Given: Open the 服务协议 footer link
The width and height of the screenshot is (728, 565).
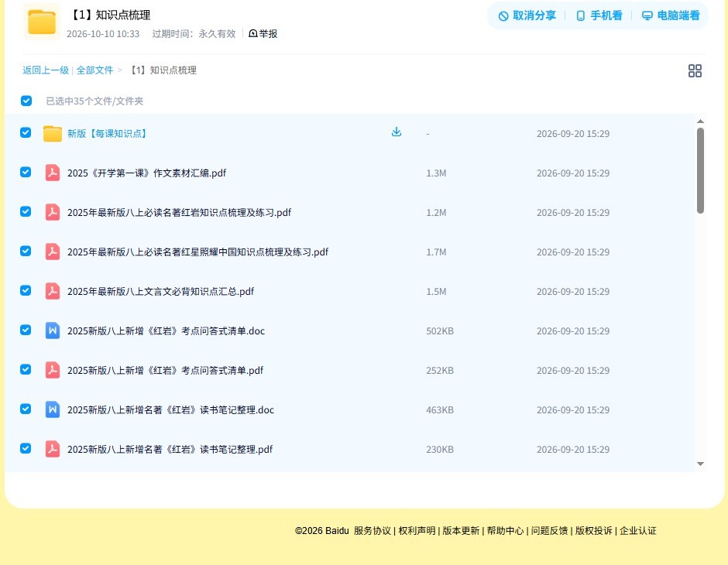Looking at the screenshot, I should tap(373, 531).
